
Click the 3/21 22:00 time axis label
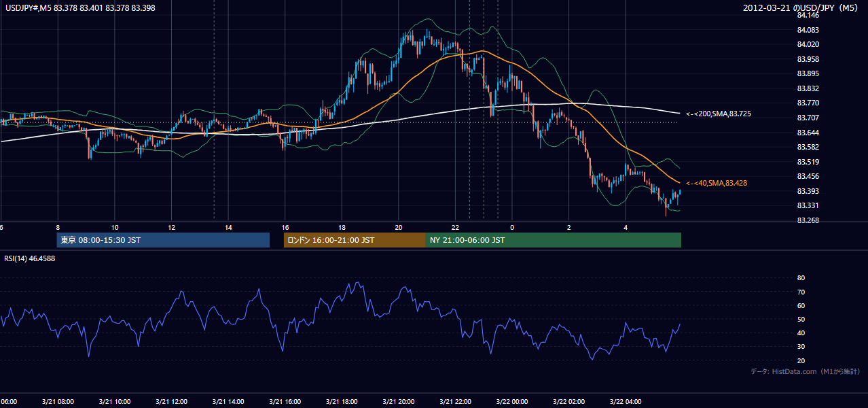tap(455, 401)
